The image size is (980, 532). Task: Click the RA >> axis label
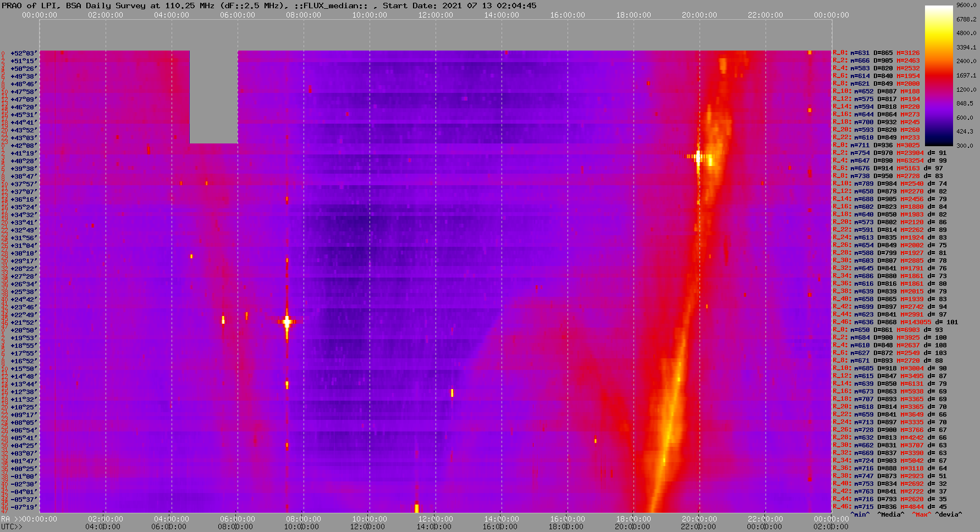click(x=10, y=519)
